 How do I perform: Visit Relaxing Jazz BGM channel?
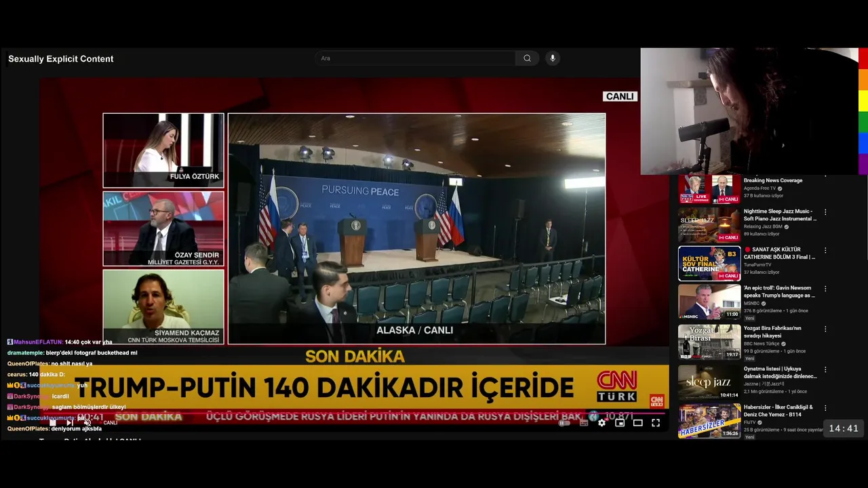click(763, 226)
